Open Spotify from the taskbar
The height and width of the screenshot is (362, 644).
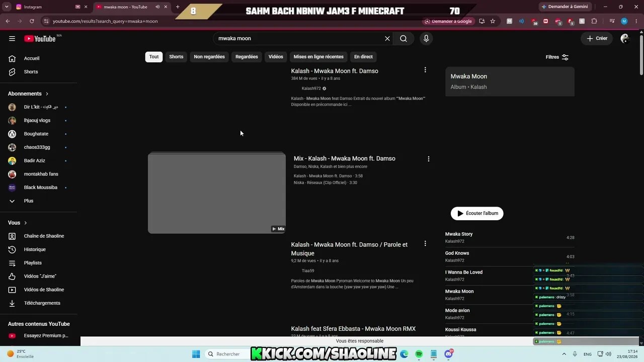click(x=419, y=354)
